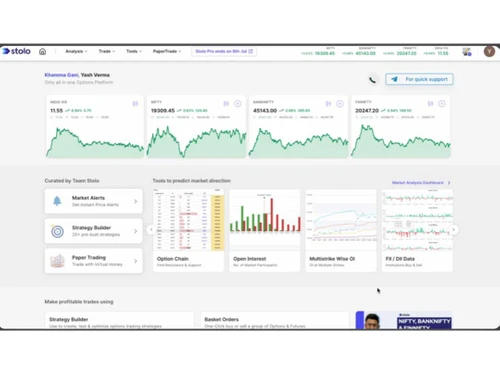Screen dimensions: 500x375
Task: Click the BANKNIFTY 45143.00 chart
Action: [299, 141]
